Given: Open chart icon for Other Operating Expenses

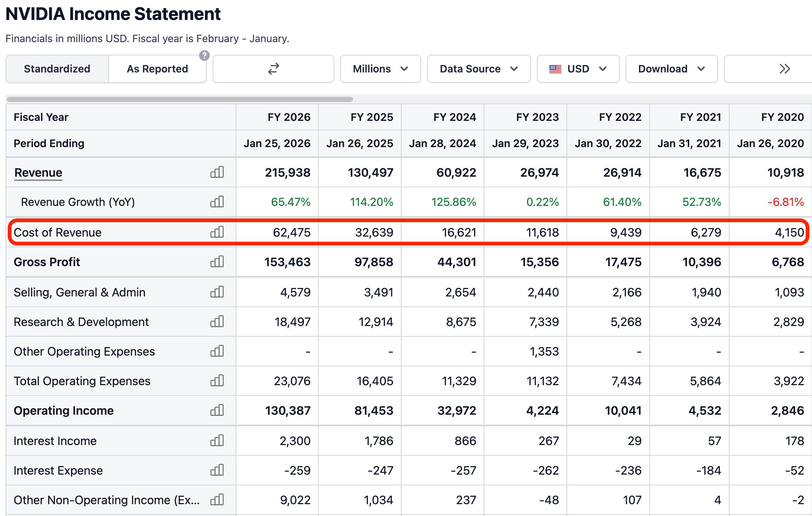Looking at the screenshot, I should click(217, 351).
